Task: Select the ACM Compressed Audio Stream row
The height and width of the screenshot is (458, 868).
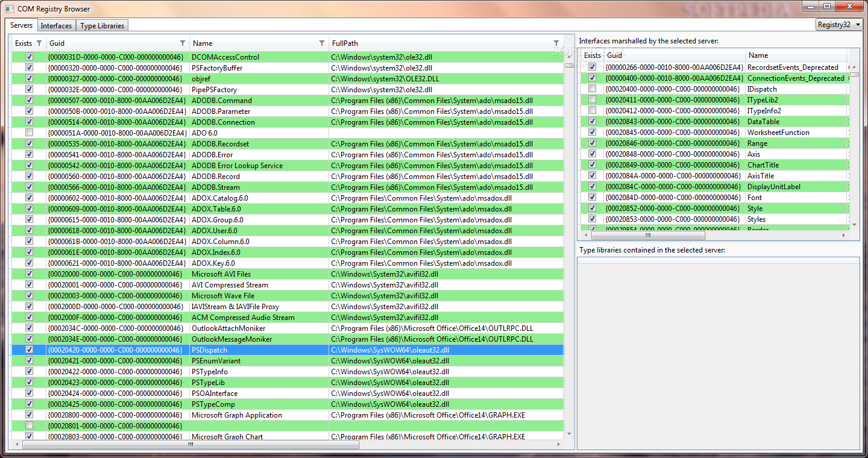Action: point(288,317)
